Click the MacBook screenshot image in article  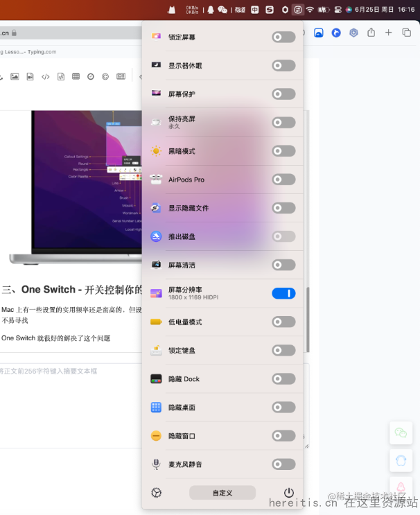76,187
